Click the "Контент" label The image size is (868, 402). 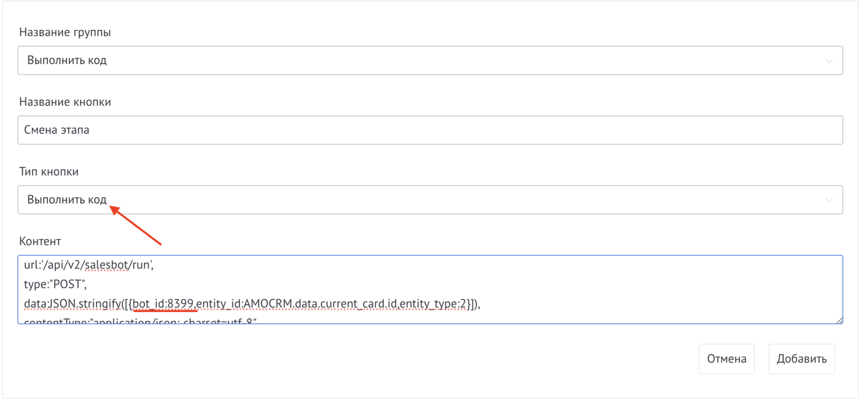40,241
